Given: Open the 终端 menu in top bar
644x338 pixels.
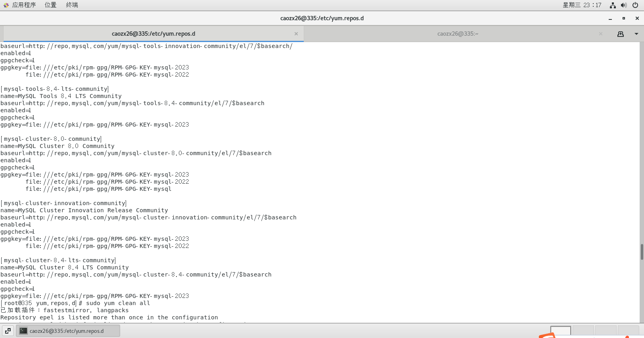Looking at the screenshot, I should (x=72, y=5).
